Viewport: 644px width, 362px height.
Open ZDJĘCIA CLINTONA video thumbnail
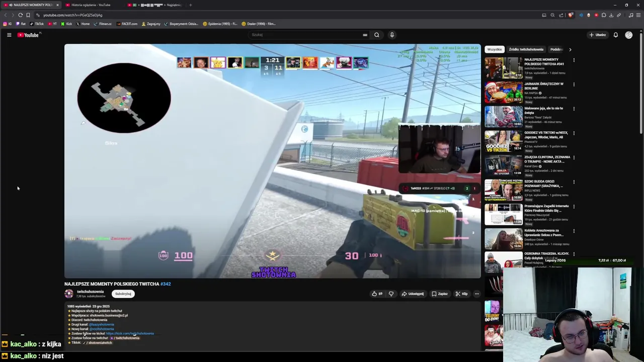click(503, 166)
